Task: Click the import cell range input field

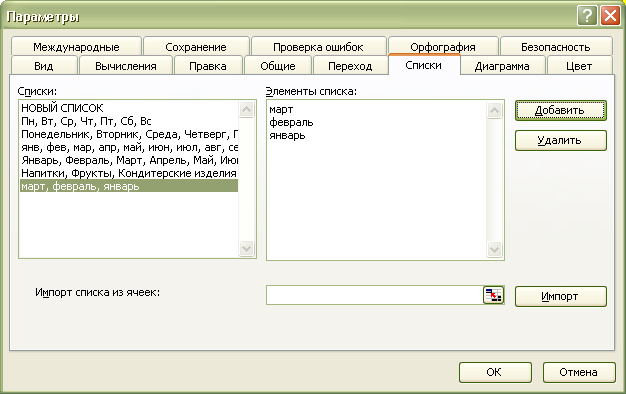Action: (374, 295)
